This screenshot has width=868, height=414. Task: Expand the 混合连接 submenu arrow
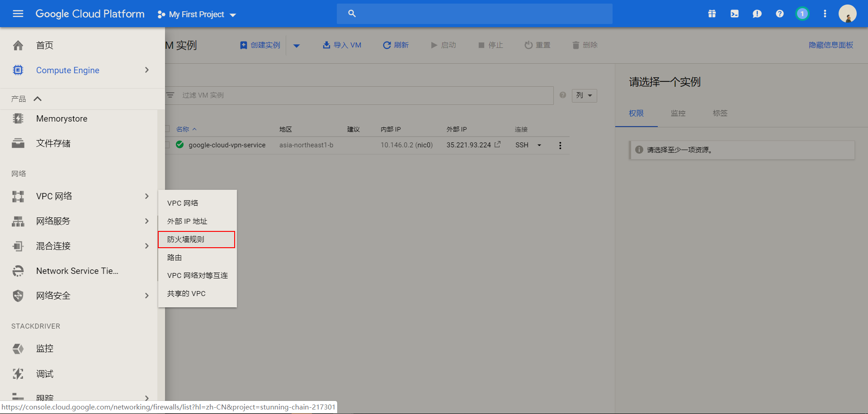click(147, 246)
